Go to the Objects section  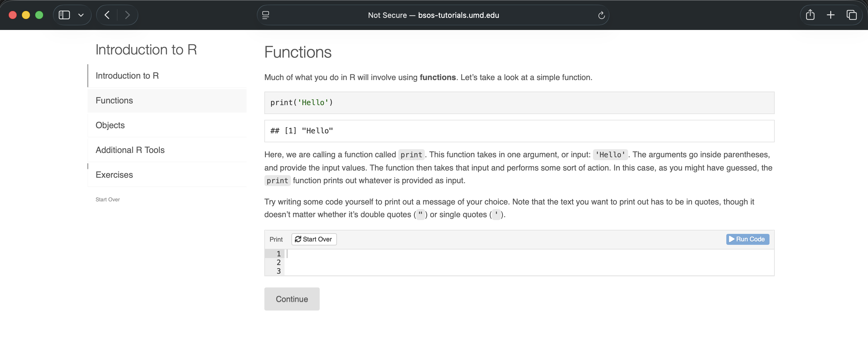110,125
